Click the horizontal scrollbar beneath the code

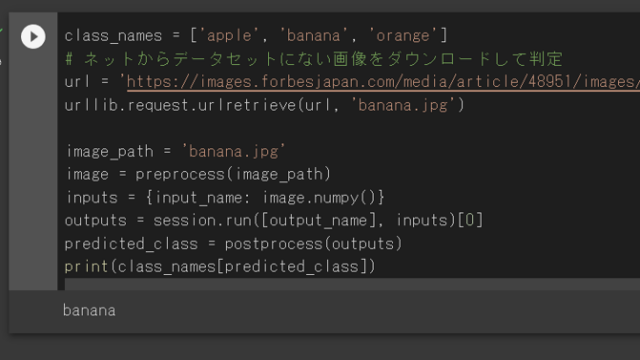[352, 284]
